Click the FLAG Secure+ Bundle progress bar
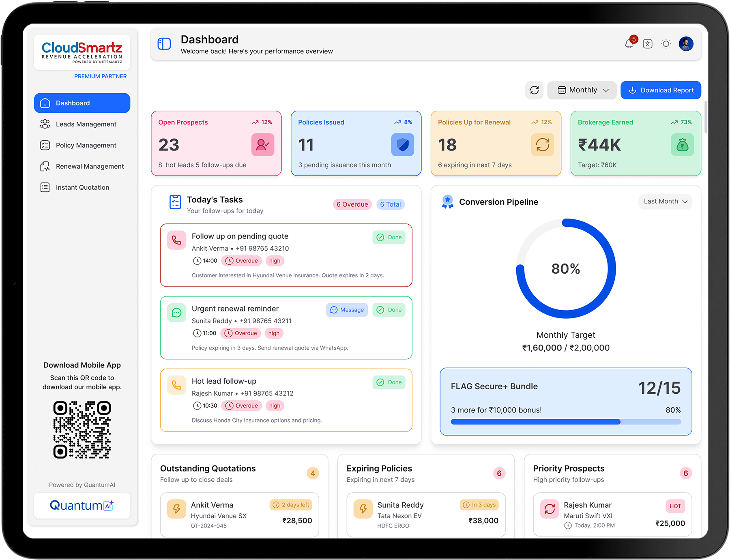730x560 pixels. coord(566,422)
